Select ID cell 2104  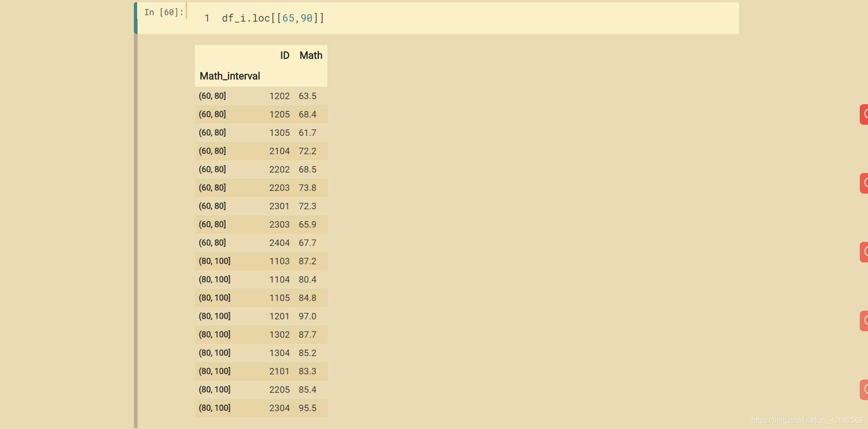[x=279, y=151]
